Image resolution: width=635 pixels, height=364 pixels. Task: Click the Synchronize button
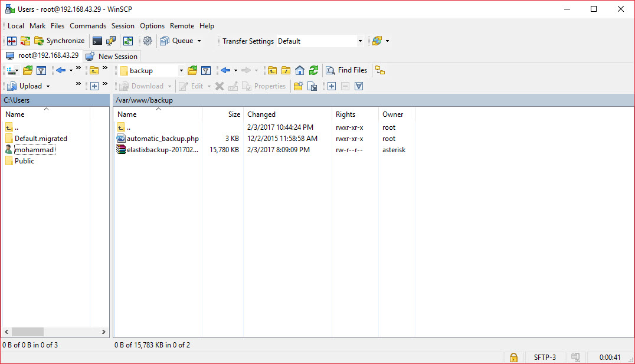[60, 41]
